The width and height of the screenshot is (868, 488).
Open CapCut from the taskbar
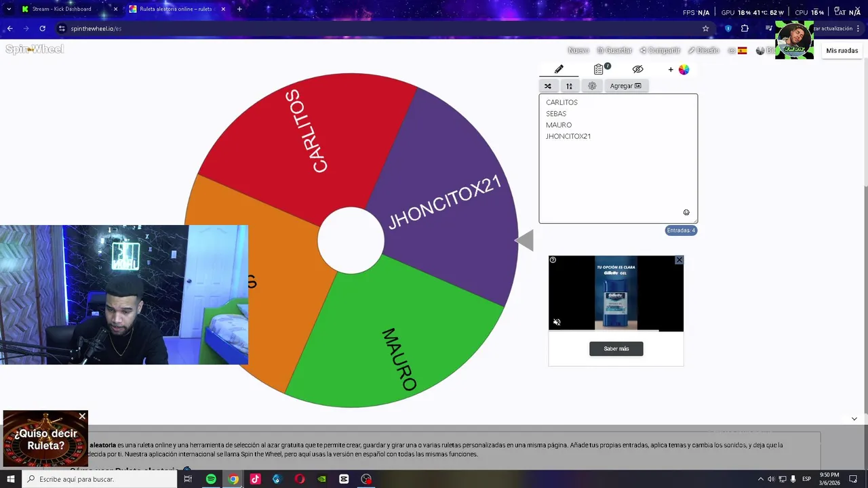point(344,479)
